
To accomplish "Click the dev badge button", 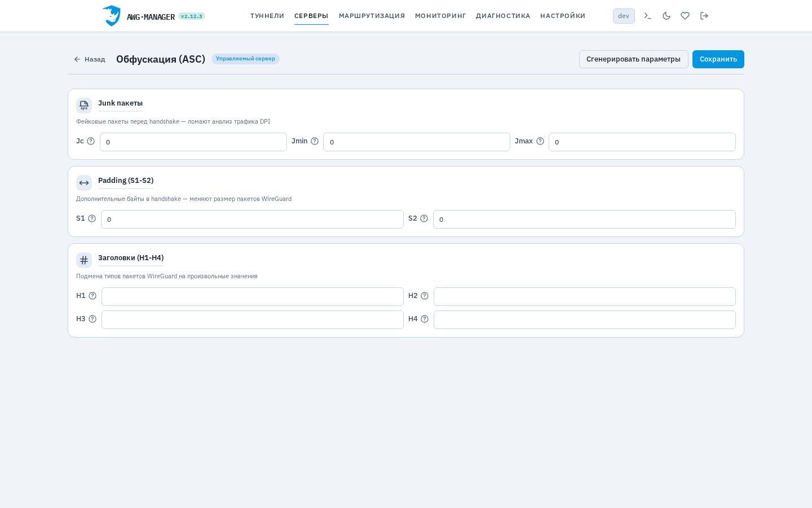I will (x=624, y=16).
